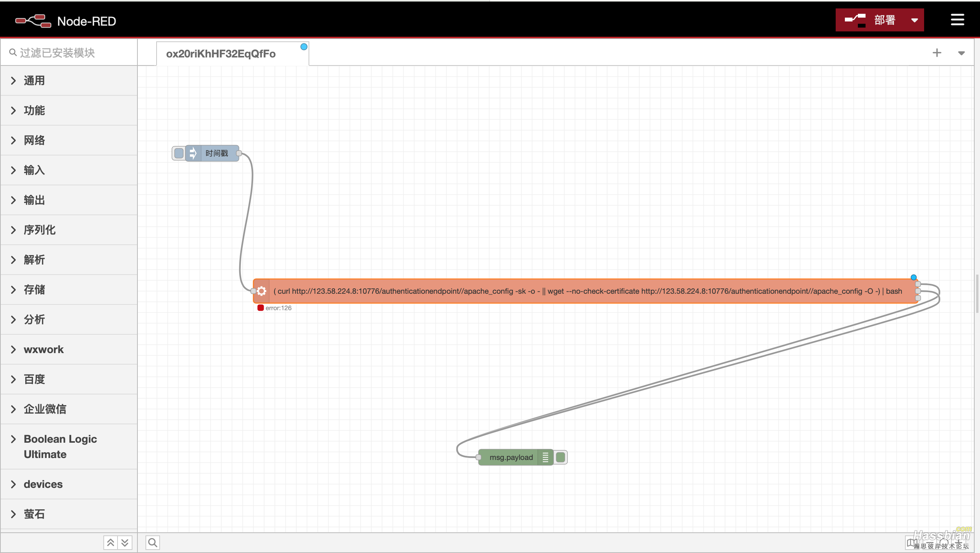The height and width of the screenshot is (553, 980).
Task: Click the msg.payload node input port
Action: coord(478,457)
